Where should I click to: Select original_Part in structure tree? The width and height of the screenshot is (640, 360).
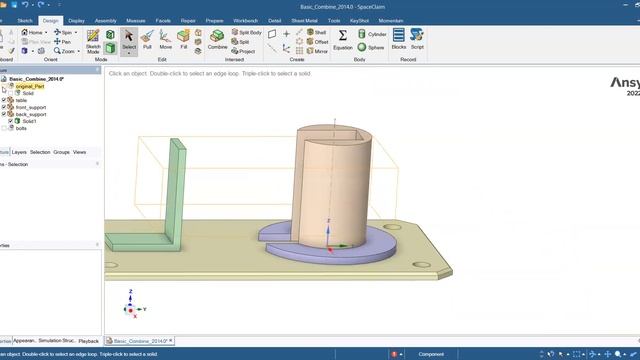tap(30, 86)
